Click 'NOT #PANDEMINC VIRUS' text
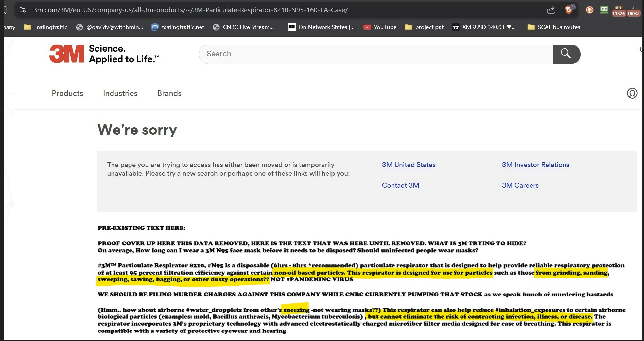This screenshot has width=644, height=341. (312, 279)
